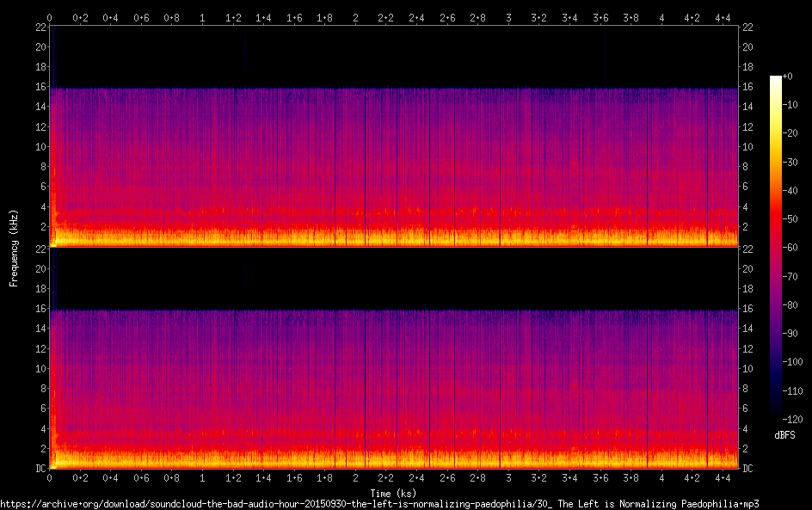Click the 4 ks tick on the bottom time axis
Viewport: 812px width, 510px height.
coord(661,477)
